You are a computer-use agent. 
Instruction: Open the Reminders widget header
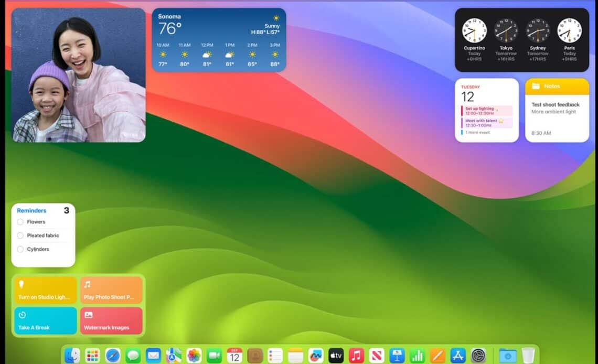[x=31, y=211]
